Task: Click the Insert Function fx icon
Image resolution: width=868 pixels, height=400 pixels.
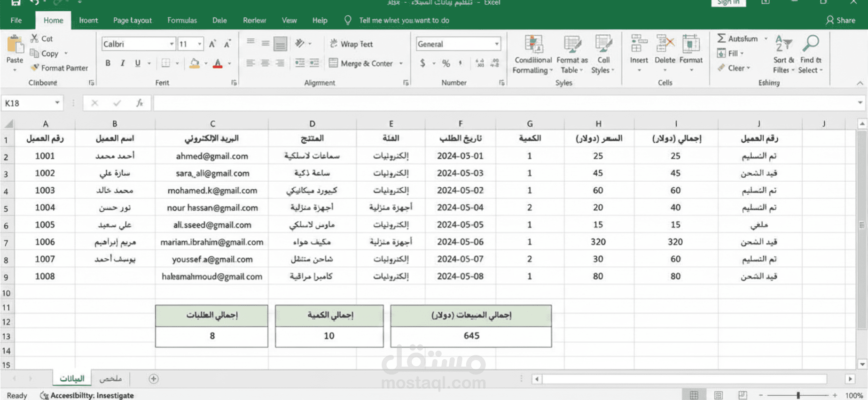Action: (x=140, y=103)
